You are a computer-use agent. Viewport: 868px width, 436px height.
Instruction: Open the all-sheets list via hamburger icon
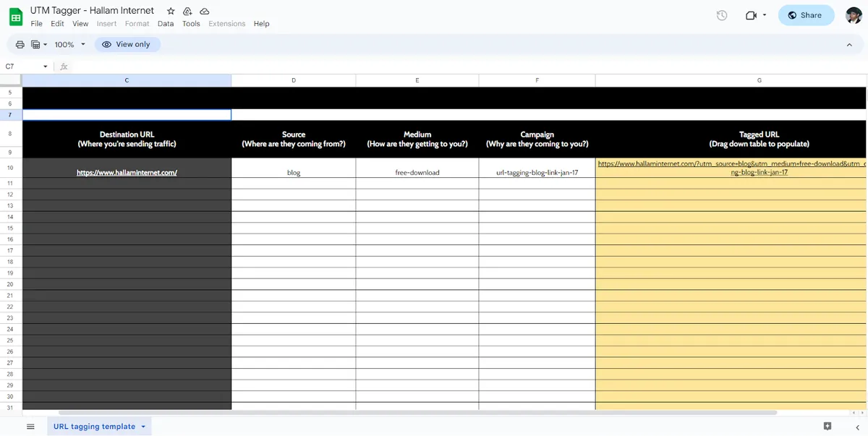[30, 426]
